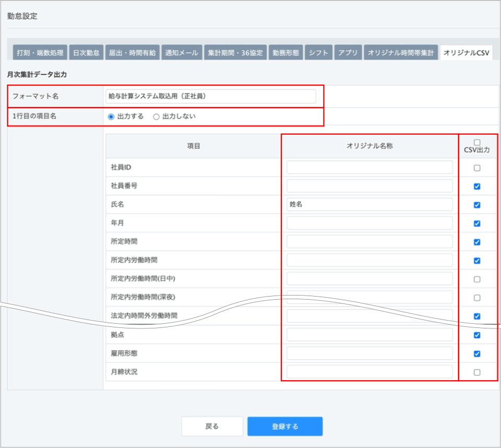Select the 通知メール tab

click(181, 53)
